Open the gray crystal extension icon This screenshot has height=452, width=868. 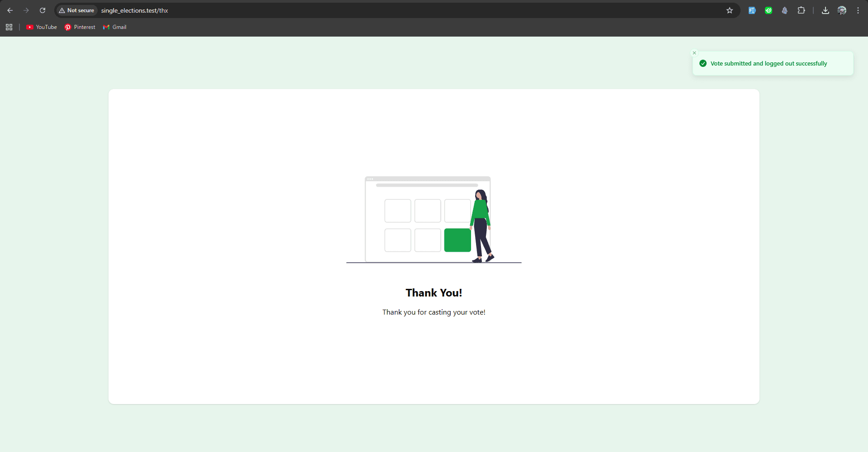(785, 10)
